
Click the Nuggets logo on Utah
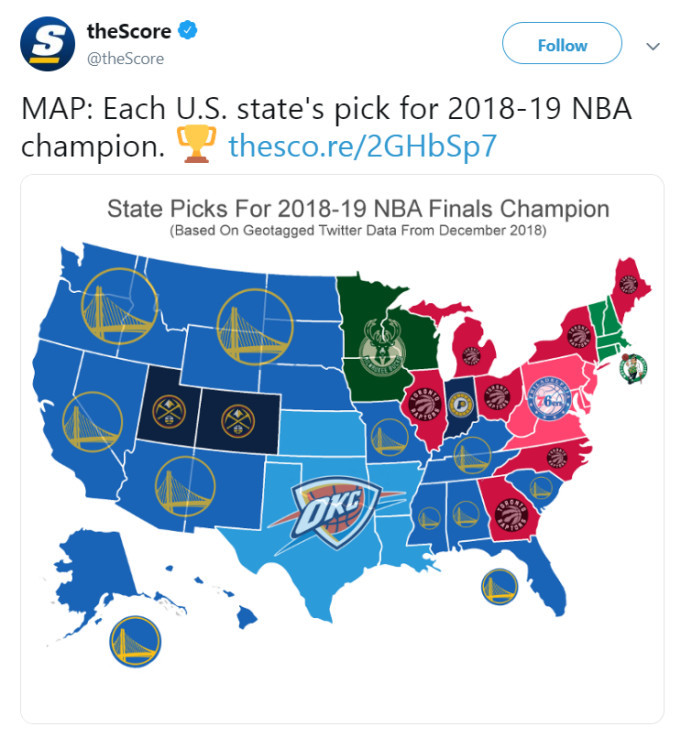169,412
